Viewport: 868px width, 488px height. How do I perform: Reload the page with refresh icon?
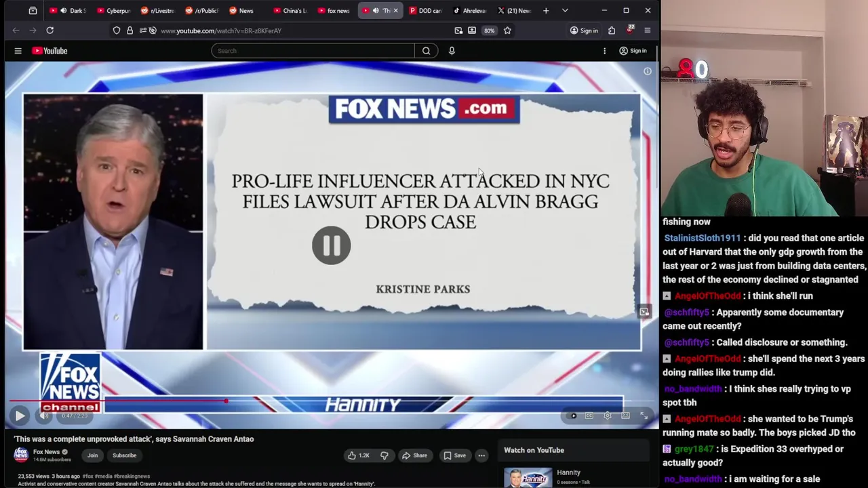point(50,30)
